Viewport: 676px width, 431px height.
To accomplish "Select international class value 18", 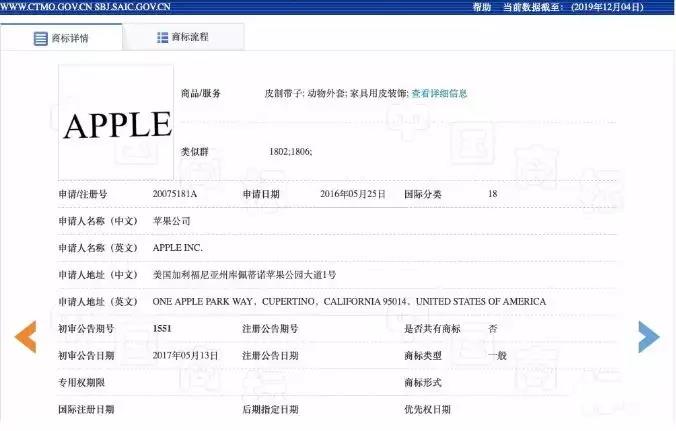I will pyautogui.click(x=492, y=194).
